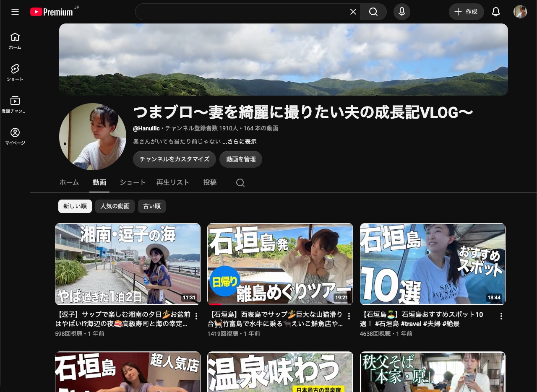Screen dimensions: 537x392
Task: Click the 598回視聴 view count text
Action: click(68, 334)
